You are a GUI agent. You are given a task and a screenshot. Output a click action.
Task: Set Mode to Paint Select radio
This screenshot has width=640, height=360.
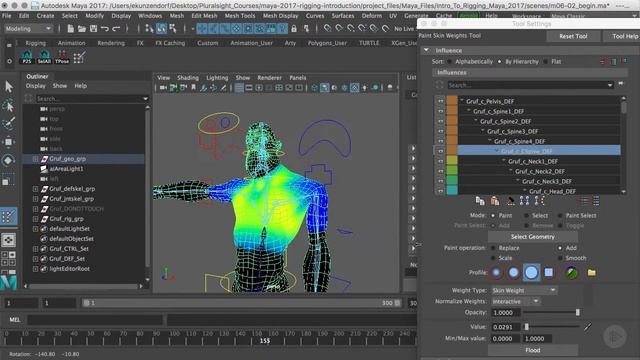click(560, 216)
